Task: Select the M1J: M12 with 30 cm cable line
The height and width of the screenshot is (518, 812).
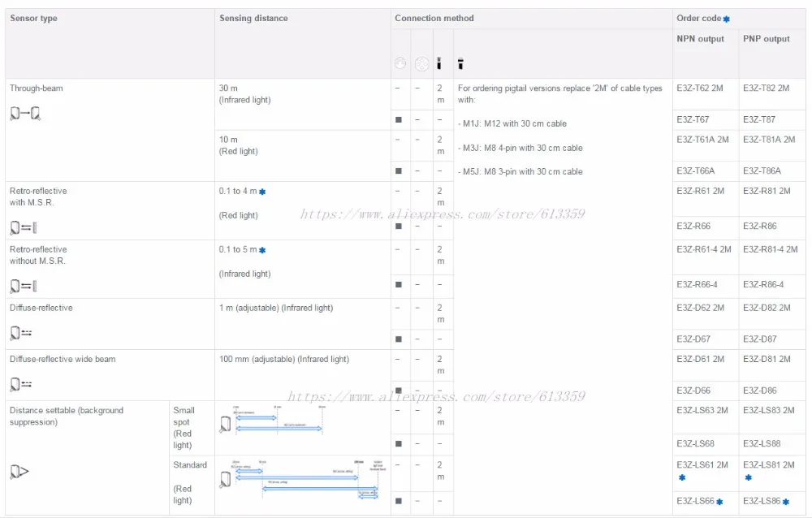Action: pyautogui.click(x=512, y=123)
